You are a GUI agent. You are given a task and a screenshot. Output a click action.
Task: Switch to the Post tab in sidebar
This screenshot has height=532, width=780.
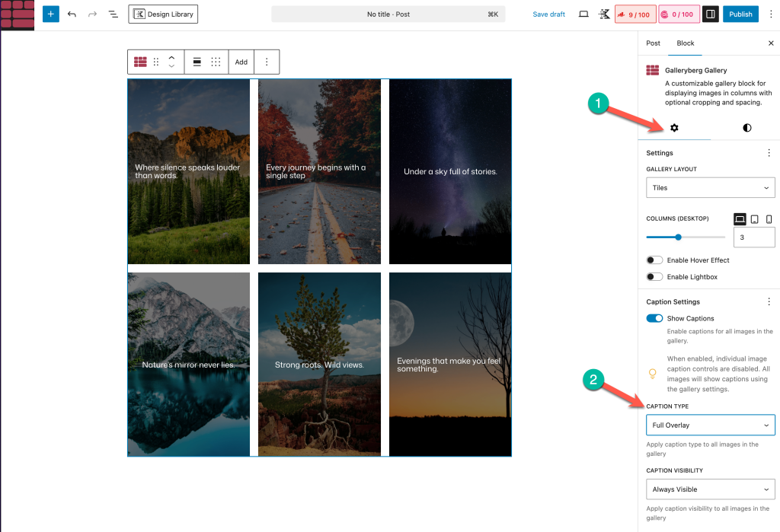(x=653, y=43)
